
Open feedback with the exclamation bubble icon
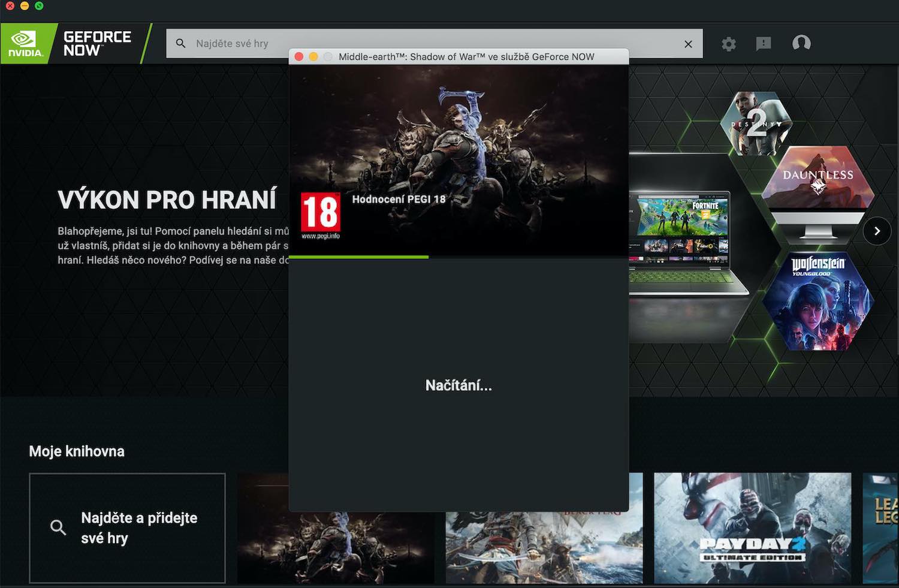[x=764, y=44]
